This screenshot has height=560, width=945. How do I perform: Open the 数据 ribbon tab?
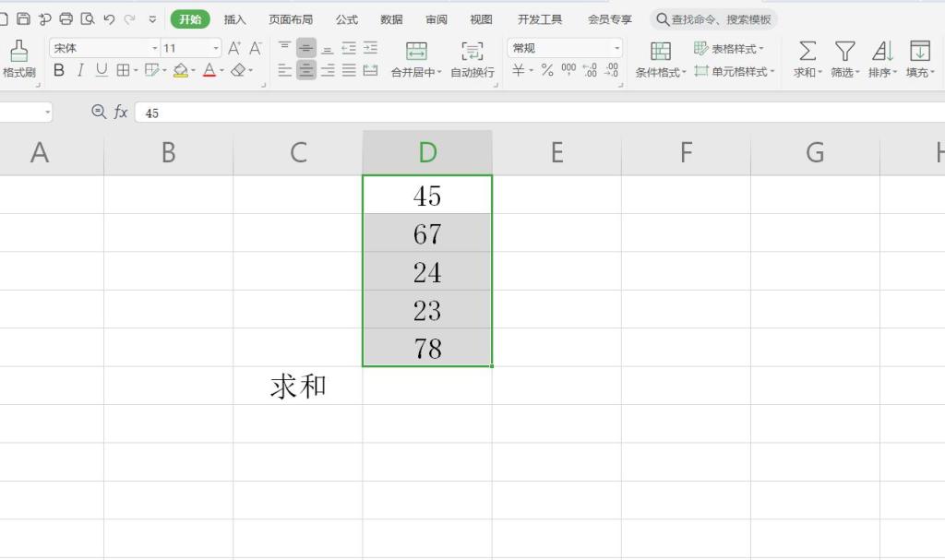390,18
